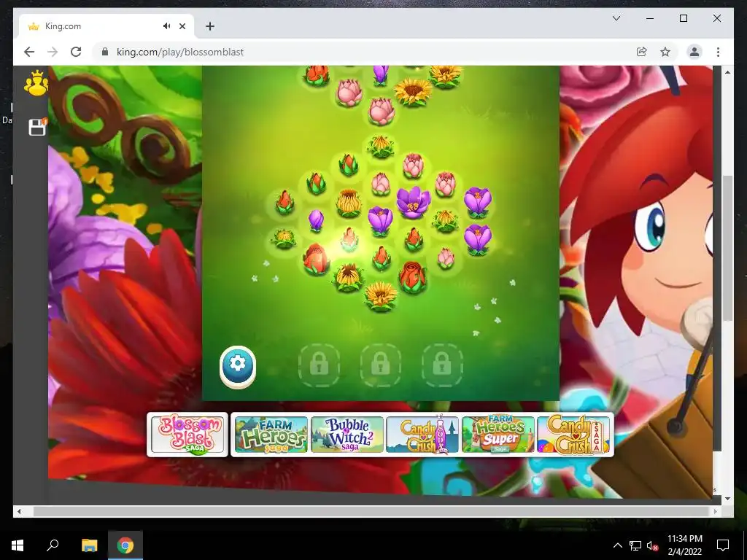This screenshot has width=747, height=560.
Task: Click the first locked booster slot
Action: (319, 365)
